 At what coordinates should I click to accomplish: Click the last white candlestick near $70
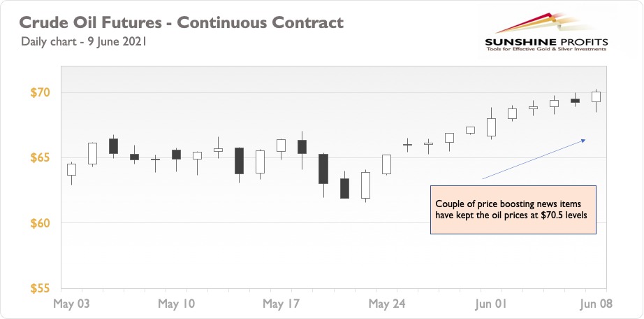(x=596, y=101)
